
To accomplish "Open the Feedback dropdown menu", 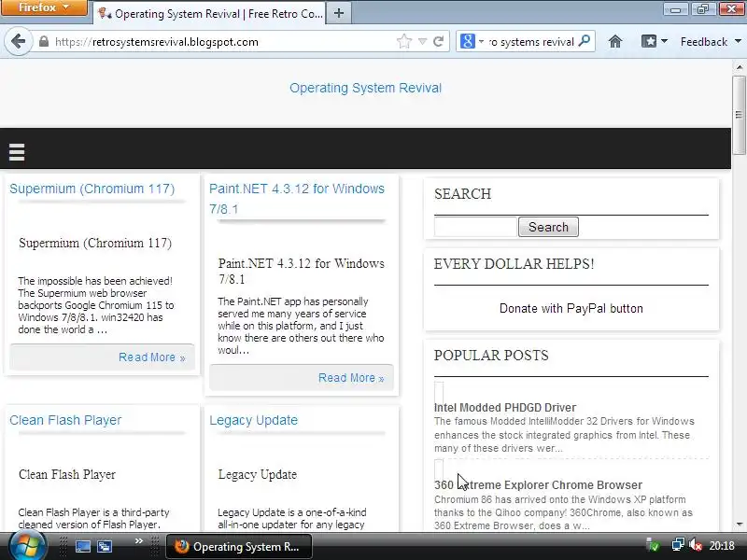I will (x=711, y=42).
